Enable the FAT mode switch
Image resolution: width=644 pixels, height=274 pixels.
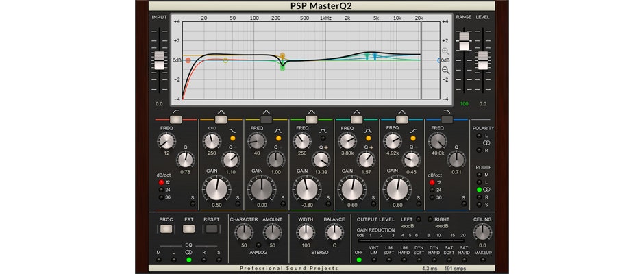click(189, 229)
